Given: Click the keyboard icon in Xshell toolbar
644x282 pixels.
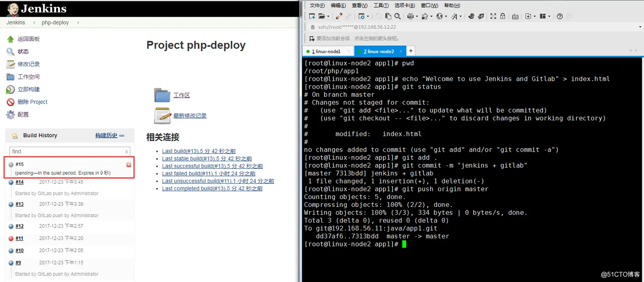Looking at the screenshot, I should pos(515,17).
